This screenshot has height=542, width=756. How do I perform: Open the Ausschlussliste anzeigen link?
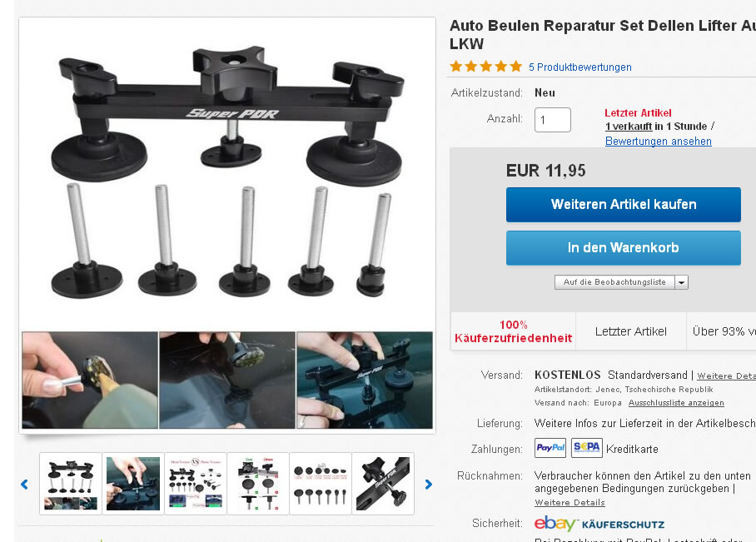coord(676,403)
